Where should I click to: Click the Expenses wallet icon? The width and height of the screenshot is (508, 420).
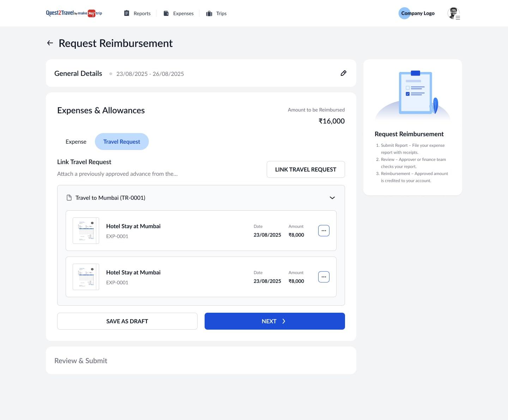pyautogui.click(x=166, y=13)
